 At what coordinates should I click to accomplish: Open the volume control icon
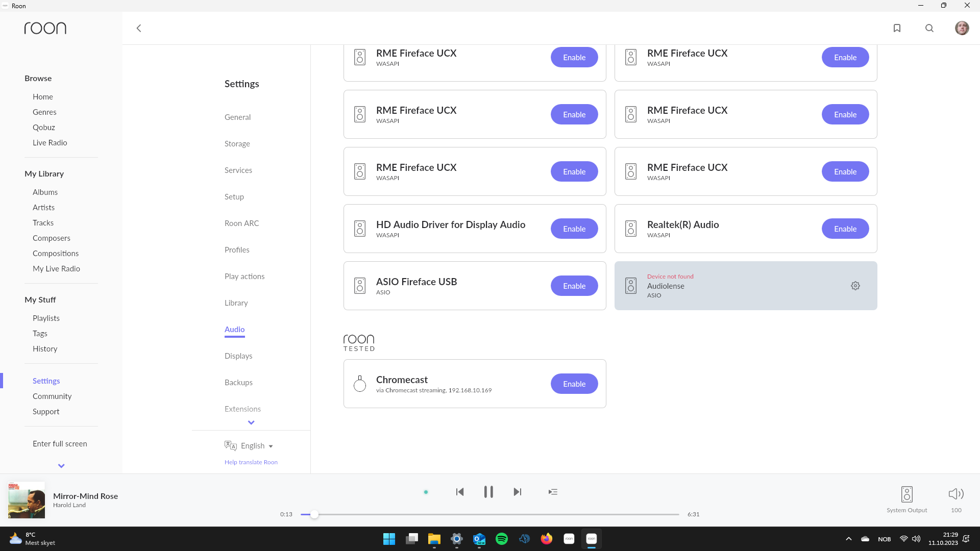(955, 494)
